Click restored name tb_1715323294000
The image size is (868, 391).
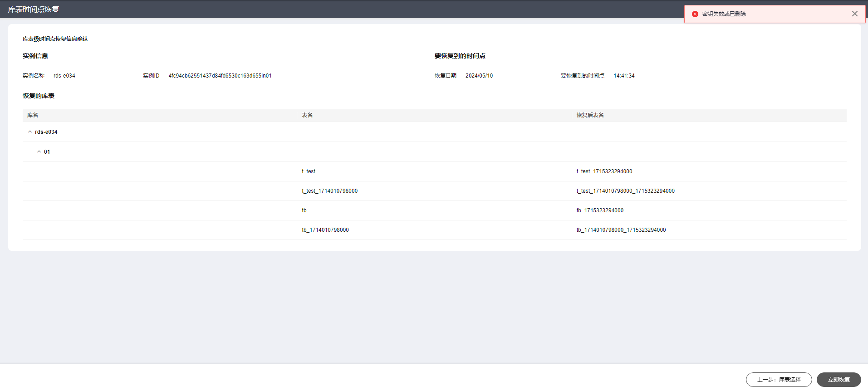point(600,210)
